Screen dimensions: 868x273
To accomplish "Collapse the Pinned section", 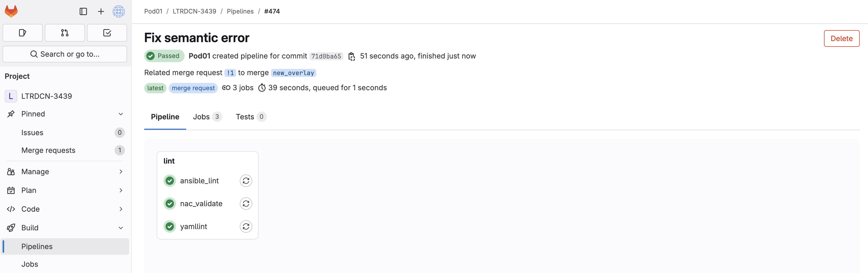I will 121,114.
